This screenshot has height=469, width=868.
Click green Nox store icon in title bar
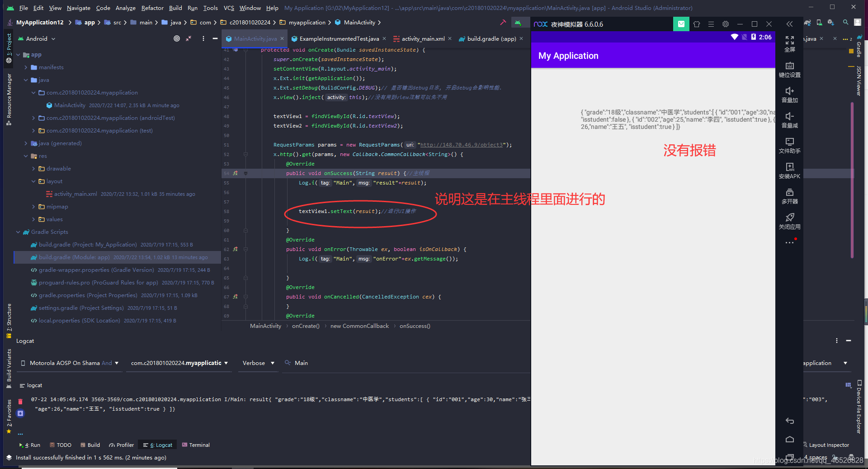(x=681, y=24)
